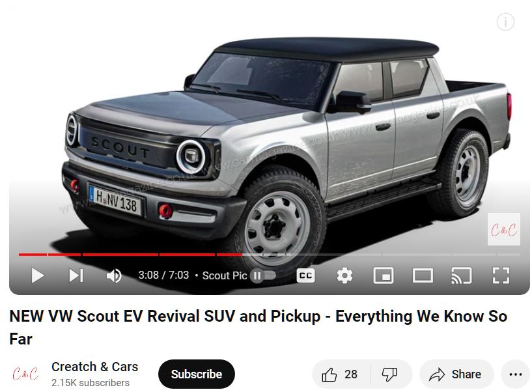This screenshot has width=532, height=392.
Task: Turn on closed captions
Action: point(305,275)
